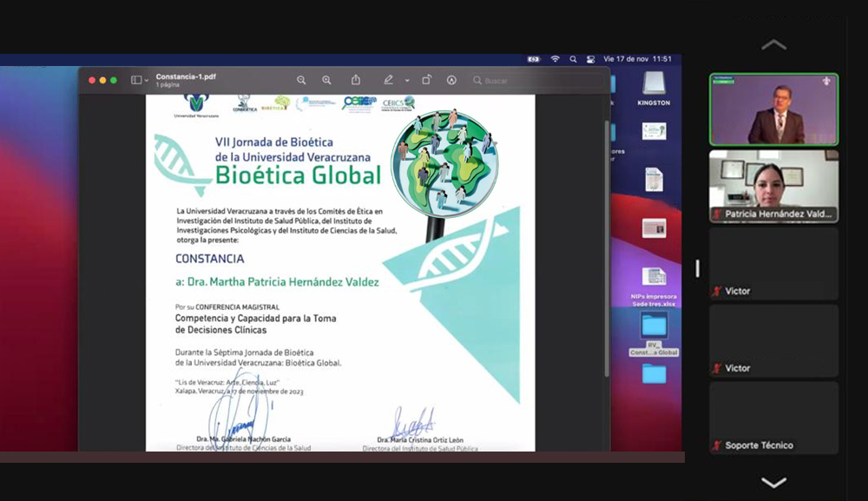This screenshot has width=868, height=501.
Task: Select the second Victor participant tile
Action: pos(774,340)
